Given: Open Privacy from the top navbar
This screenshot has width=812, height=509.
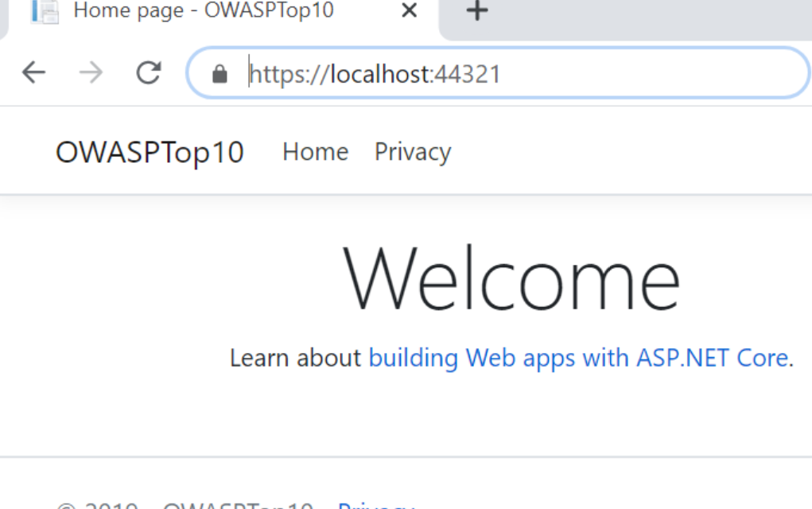Looking at the screenshot, I should [413, 152].
